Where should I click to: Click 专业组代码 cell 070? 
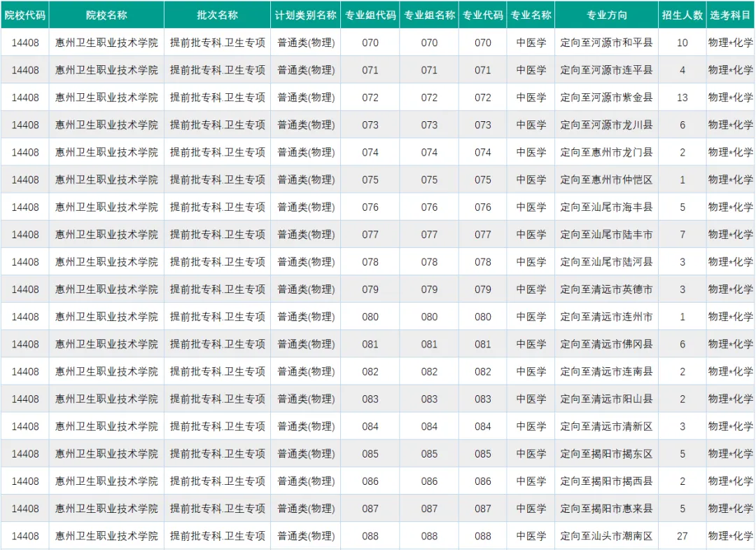tap(370, 43)
